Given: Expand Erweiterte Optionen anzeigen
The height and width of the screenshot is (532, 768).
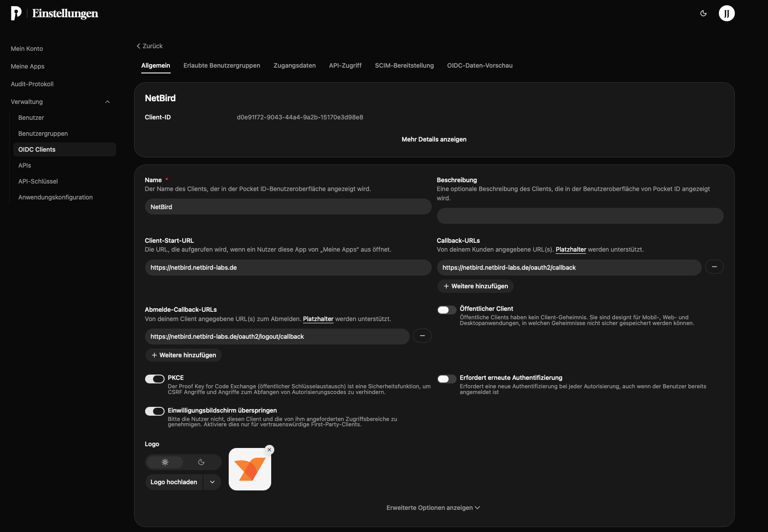Looking at the screenshot, I should [x=433, y=508].
